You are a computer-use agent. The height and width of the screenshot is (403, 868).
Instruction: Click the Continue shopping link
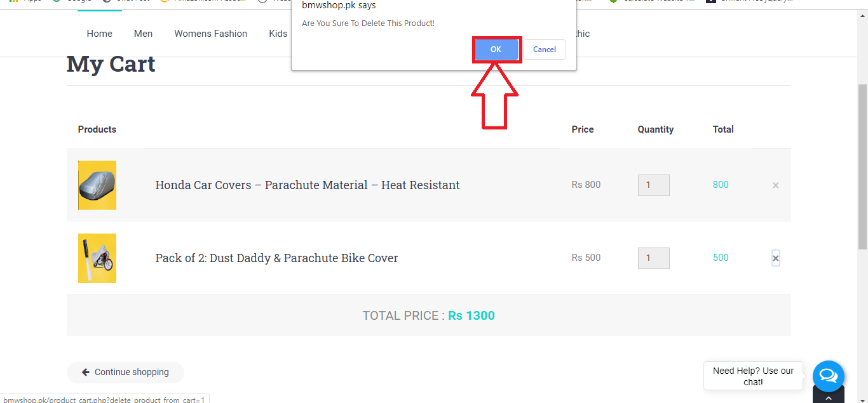click(x=126, y=373)
